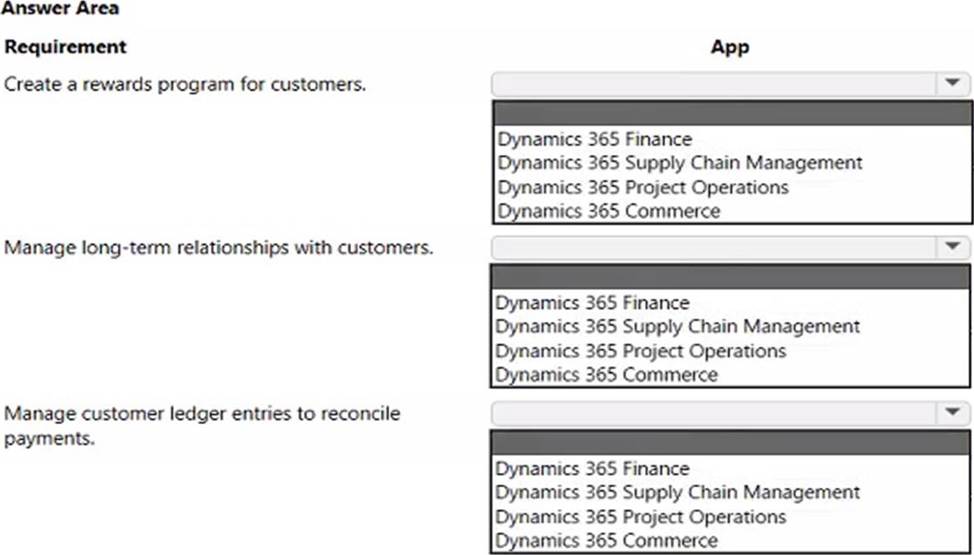Select blank highlighted option in third list
The height and width of the screenshot is (555, 974).
coord(730,443)
